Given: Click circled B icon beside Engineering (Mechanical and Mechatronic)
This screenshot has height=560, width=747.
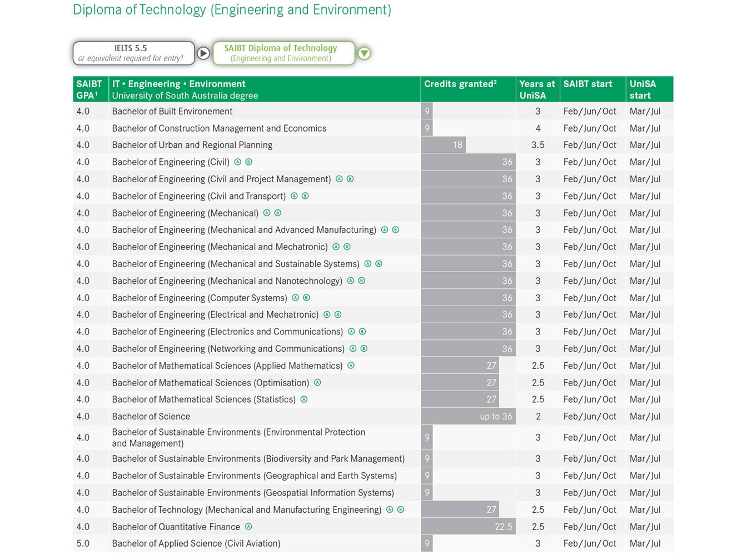Looking at the screenshot, I should tap(347, 247).
